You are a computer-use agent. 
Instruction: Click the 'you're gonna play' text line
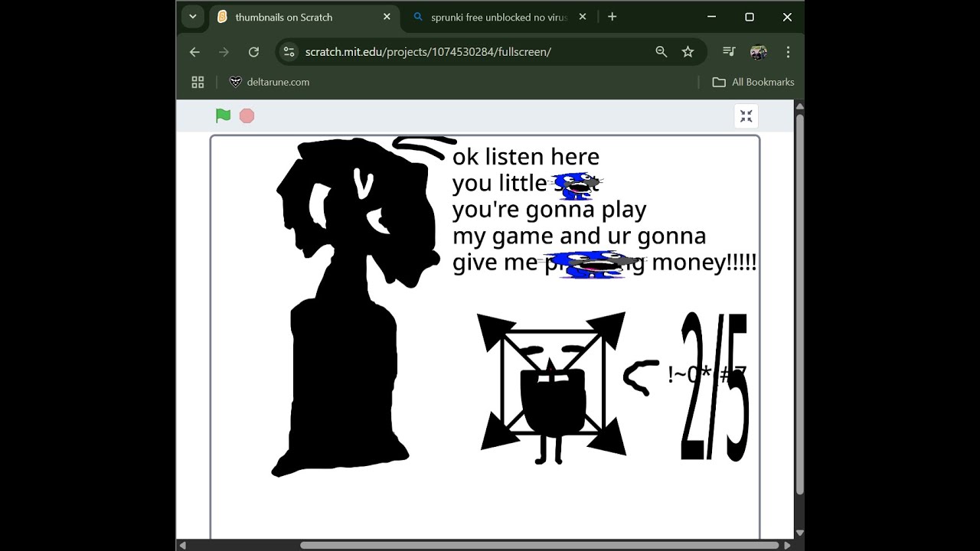[549, 209]
